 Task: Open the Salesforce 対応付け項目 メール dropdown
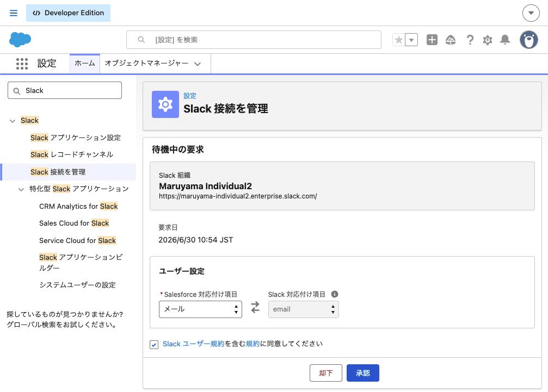(x=200, y=309)
